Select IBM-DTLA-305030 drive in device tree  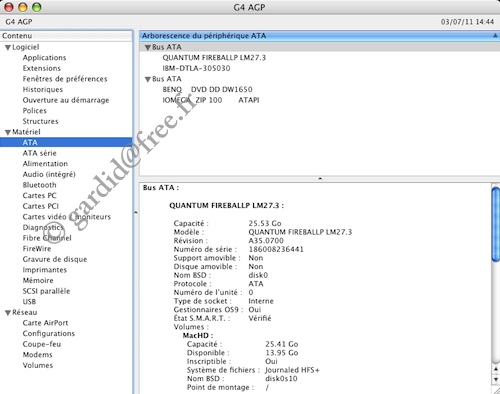click(196, 68)
